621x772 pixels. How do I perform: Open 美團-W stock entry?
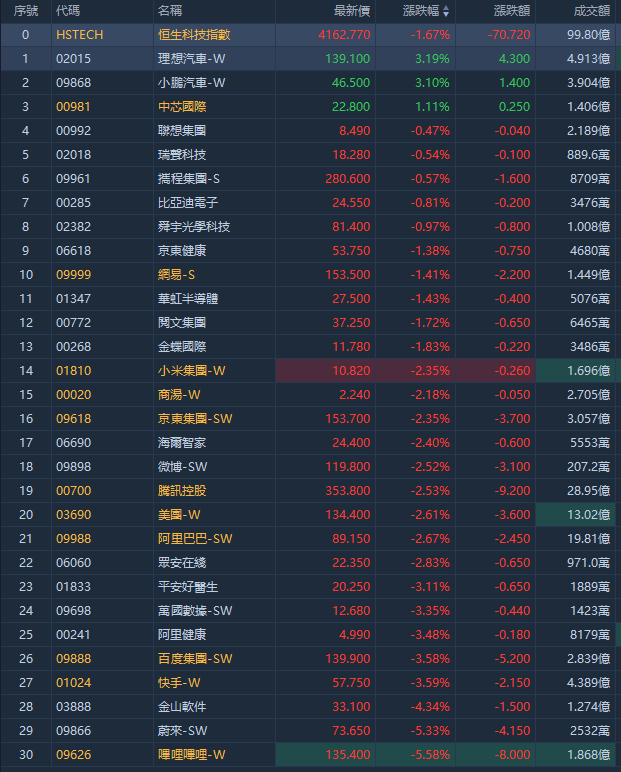tap(179, 514)
